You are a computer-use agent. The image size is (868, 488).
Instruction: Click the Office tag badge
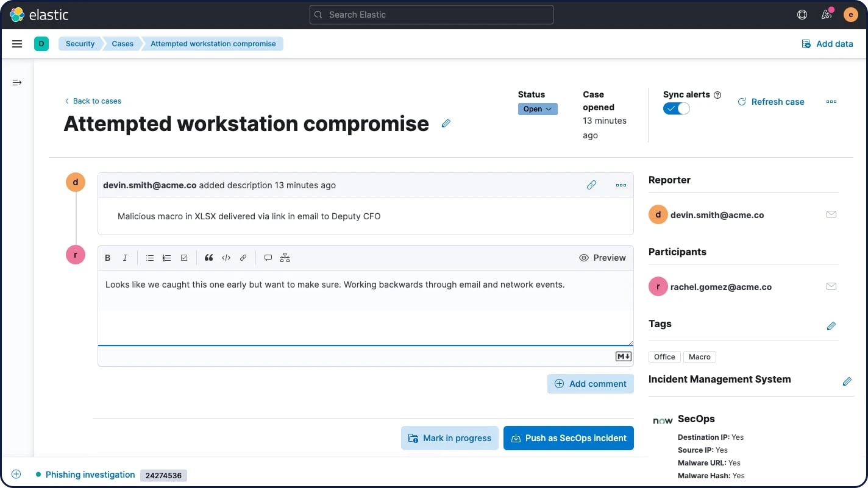[664, 357]
